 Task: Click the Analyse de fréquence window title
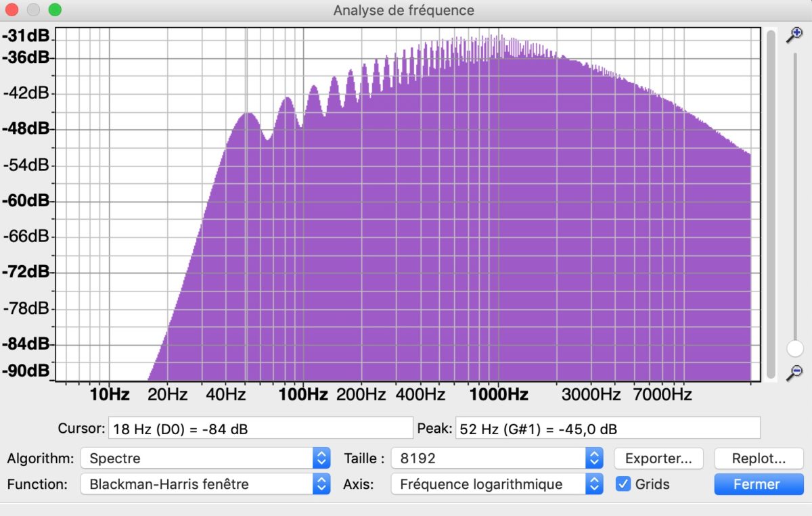(x=404, y=11)
